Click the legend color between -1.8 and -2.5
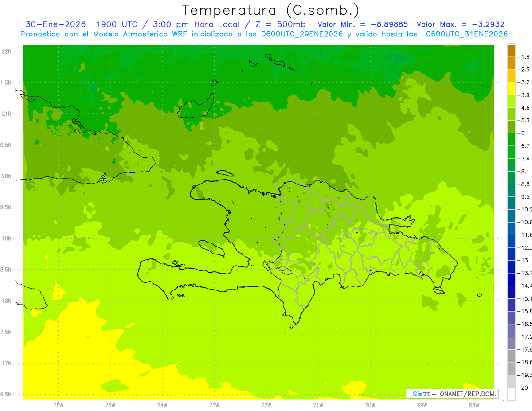 (x=511, y=63)
